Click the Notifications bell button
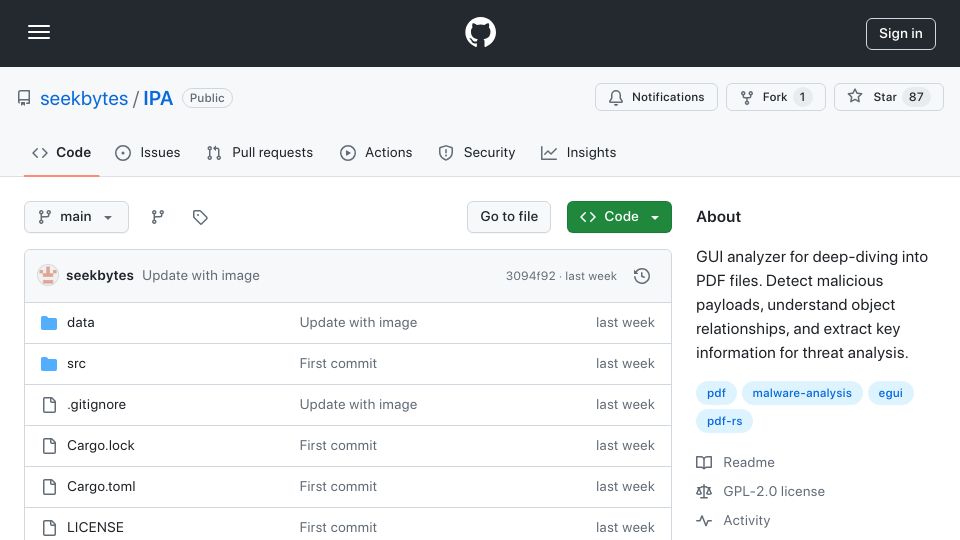The width and height of the screenshot is (960, 540). 656,97
